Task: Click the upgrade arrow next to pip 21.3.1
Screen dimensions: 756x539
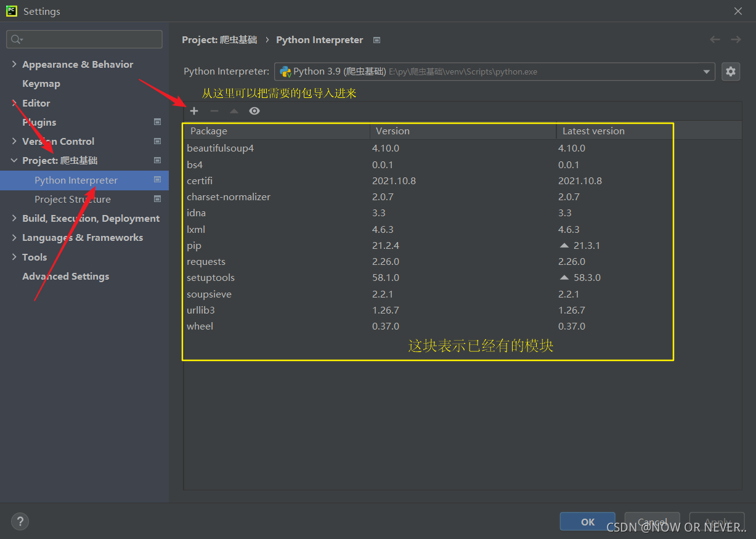Action: coord(564,245)
